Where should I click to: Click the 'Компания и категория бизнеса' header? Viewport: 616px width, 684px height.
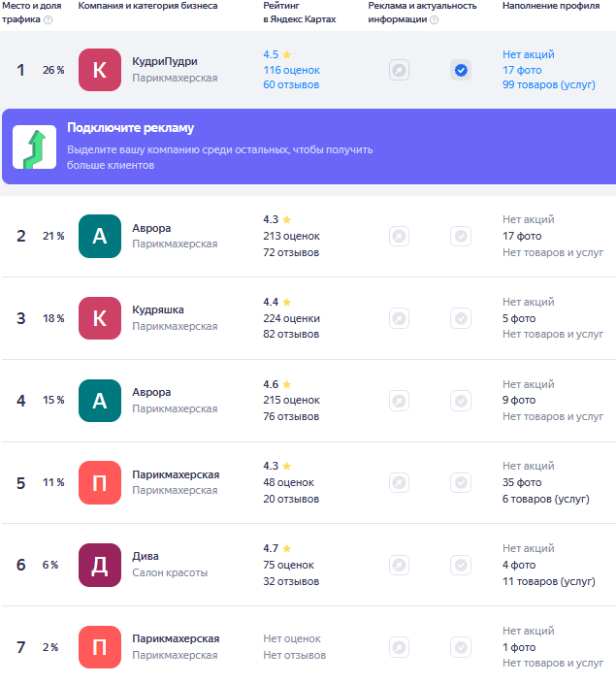pyautogui.click(x=147, y=6)
